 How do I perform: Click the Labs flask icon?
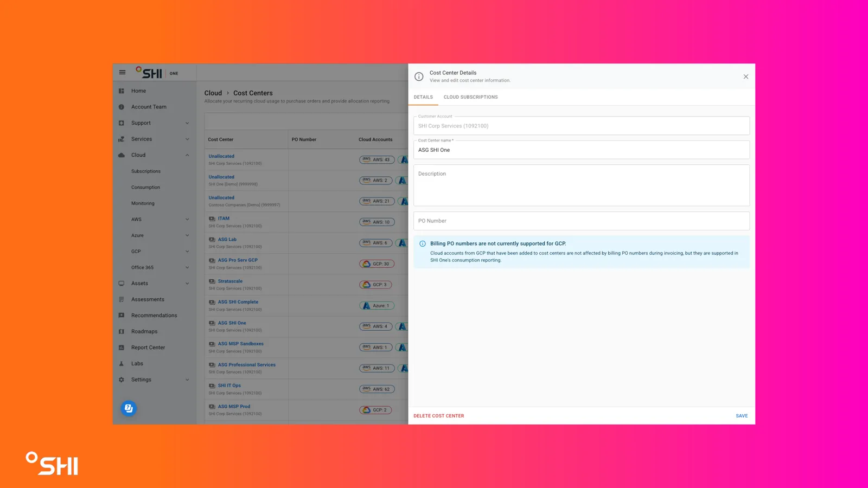click(122, 364)
